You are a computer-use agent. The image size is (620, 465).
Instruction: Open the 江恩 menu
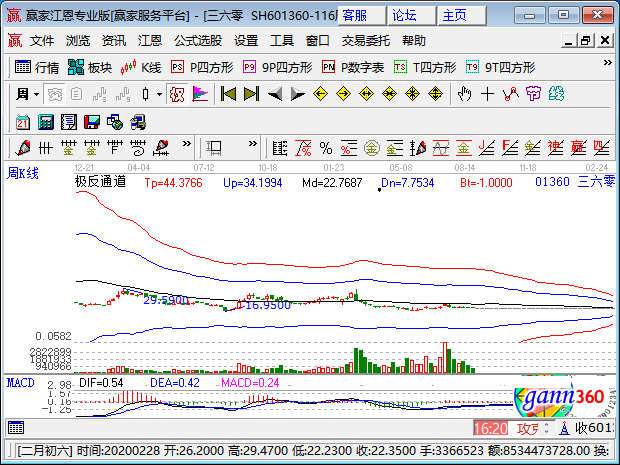(150, 40)
